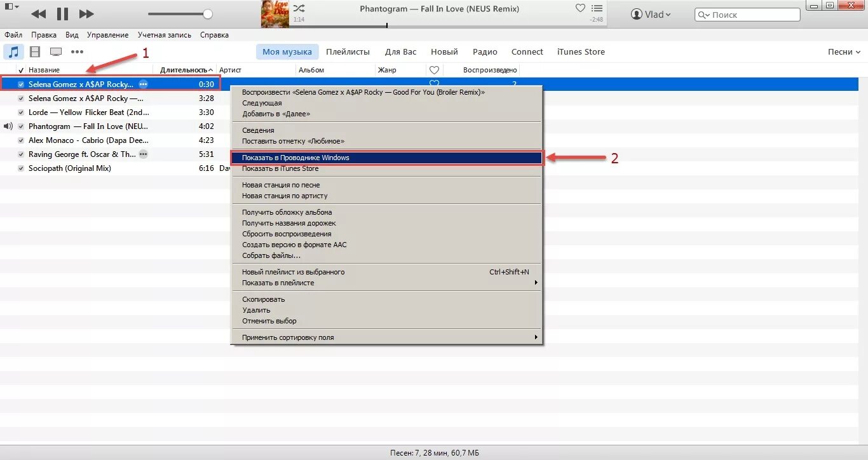868x460 pixels.
Task: Uncheck the first Selena Gomez 0:30 track
Action: pyautogui.click(x=21, y=84)
